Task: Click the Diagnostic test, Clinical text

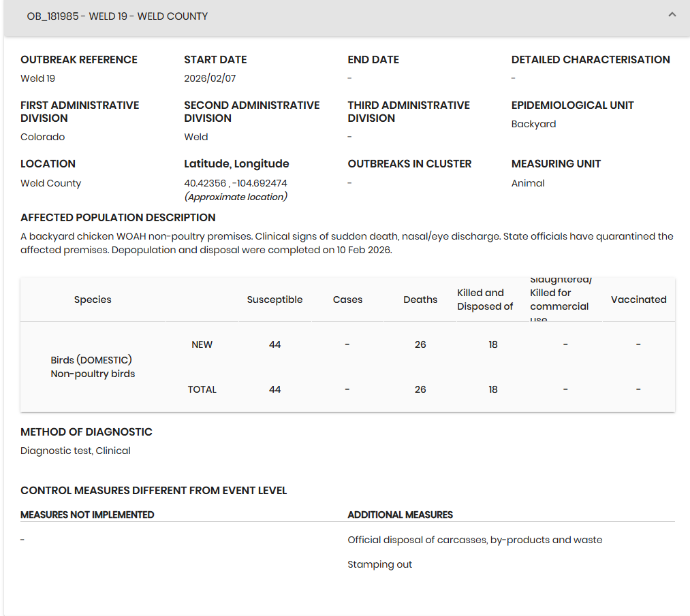Action: 75,451
